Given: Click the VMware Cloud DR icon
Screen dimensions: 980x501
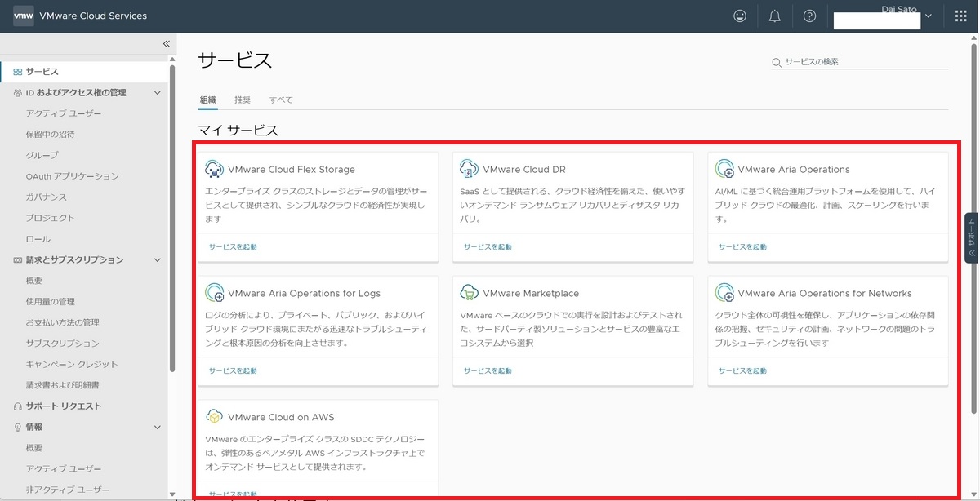Looking at the screenshot, I should click(469, 169).
